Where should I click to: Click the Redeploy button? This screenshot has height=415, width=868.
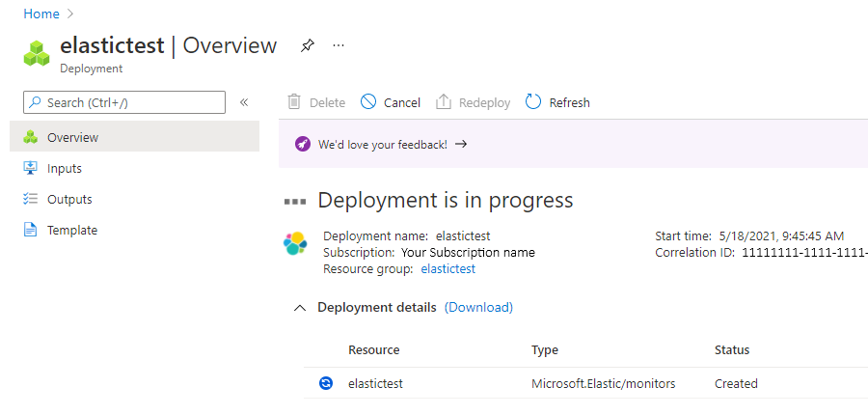474,102
